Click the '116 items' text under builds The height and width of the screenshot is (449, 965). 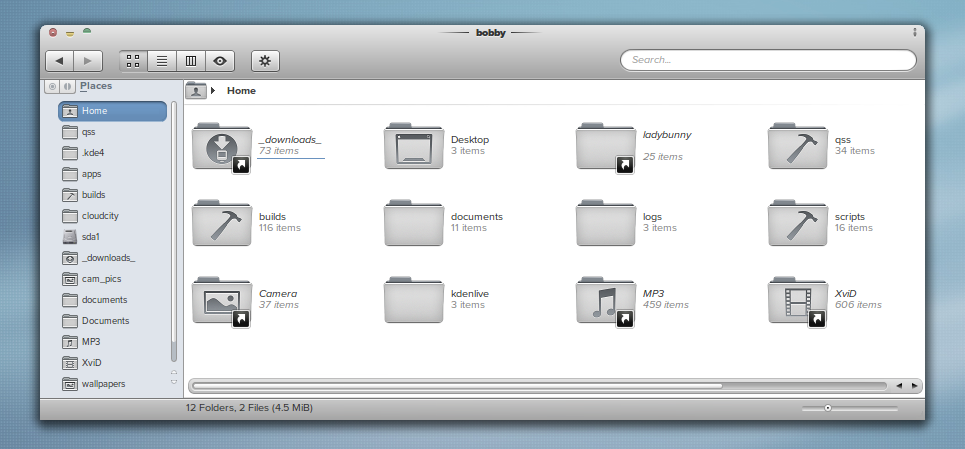pos(280,228)
